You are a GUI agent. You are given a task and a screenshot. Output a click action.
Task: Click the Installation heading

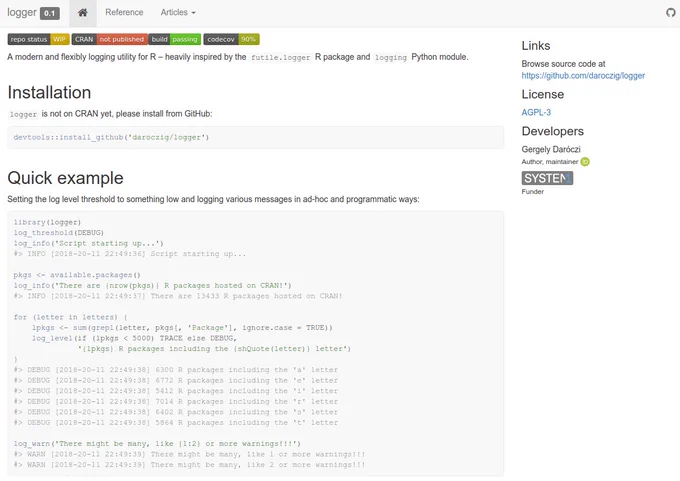click(49, 92)
